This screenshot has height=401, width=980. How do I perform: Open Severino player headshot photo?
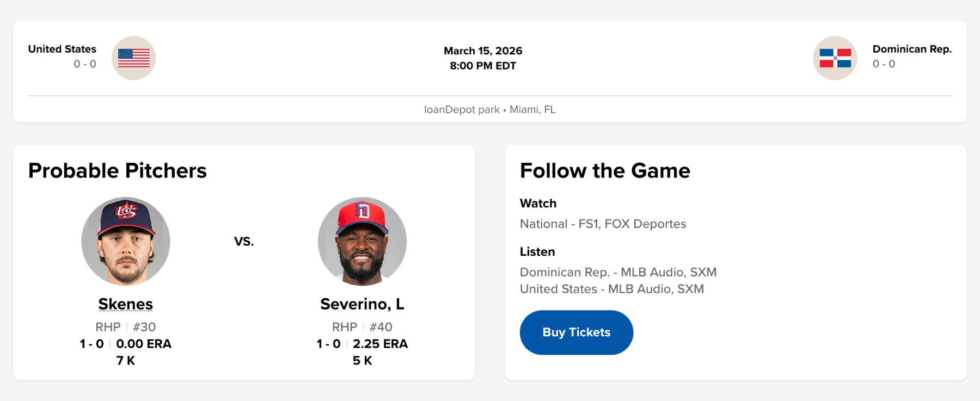coord(362,241)
